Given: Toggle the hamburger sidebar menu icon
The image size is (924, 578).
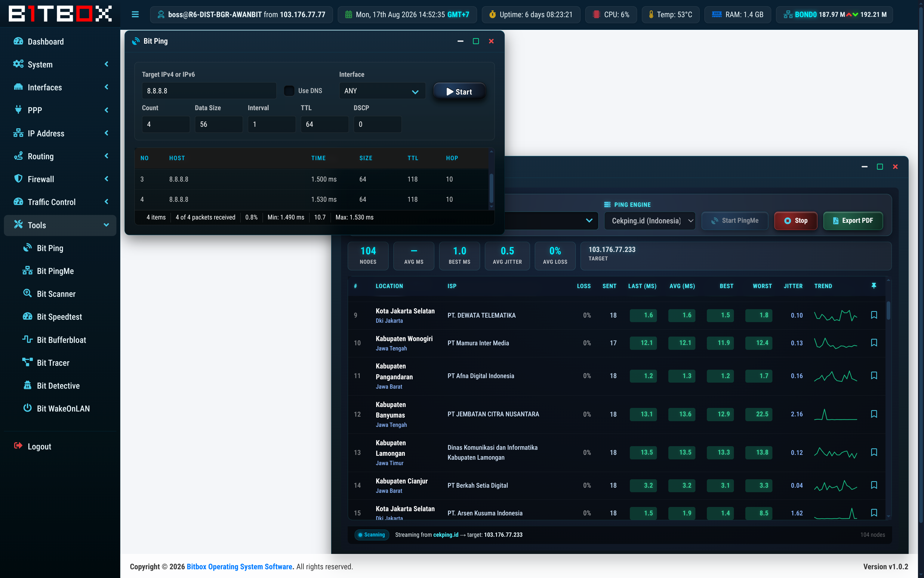Looking at the screenshot, I should click(x=135, y=14).
